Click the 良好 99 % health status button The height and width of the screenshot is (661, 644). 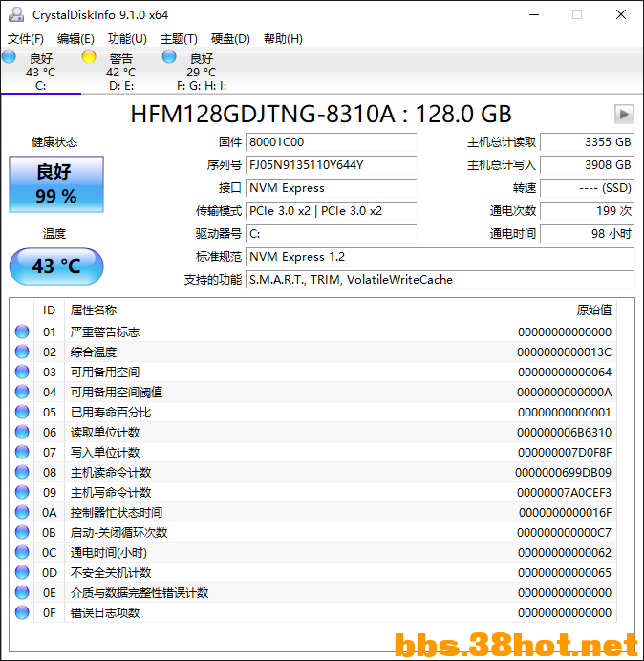pyautogui.click(x=56, y=184)
